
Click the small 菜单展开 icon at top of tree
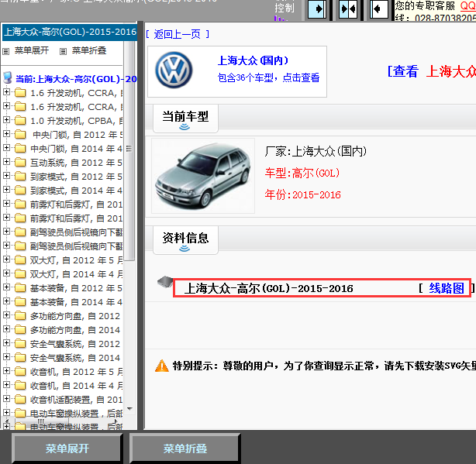tap(5, 51)
